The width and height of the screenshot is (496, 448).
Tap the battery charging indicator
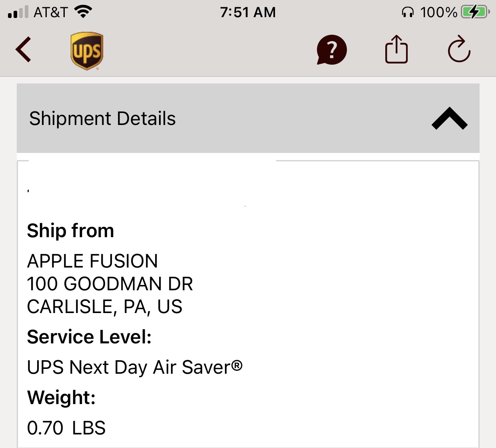click(475, 12)
